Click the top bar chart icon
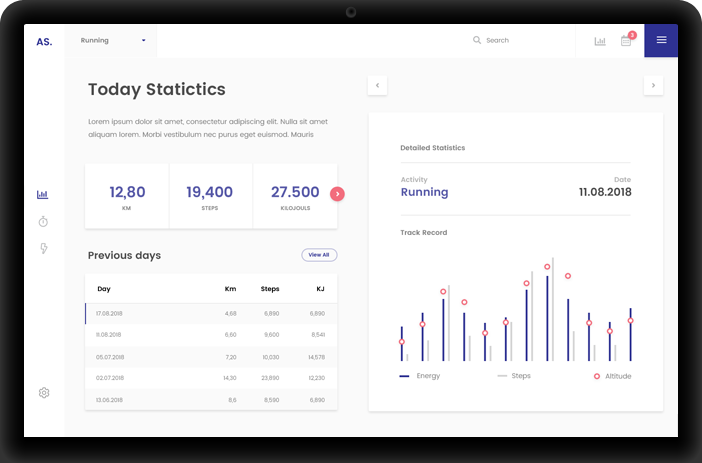Screen dimensions: 702x463 pos(600,41)
